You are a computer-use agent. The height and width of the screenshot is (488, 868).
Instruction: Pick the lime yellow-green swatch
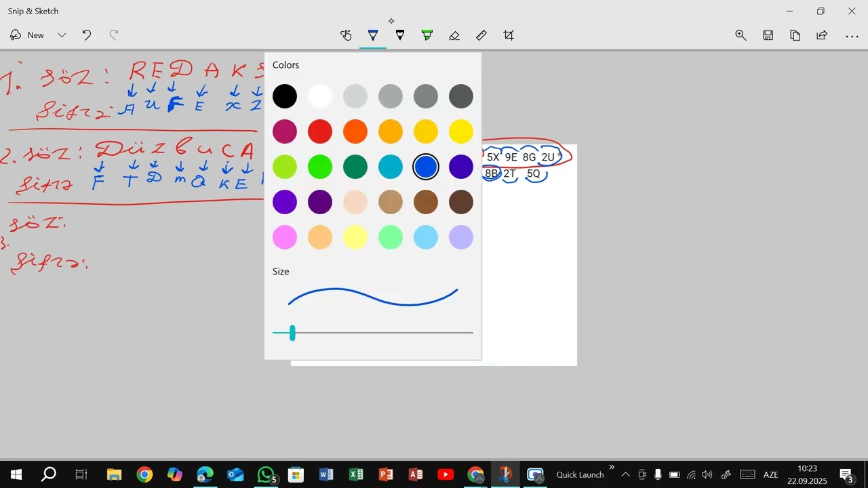click(x=285, y=167)
